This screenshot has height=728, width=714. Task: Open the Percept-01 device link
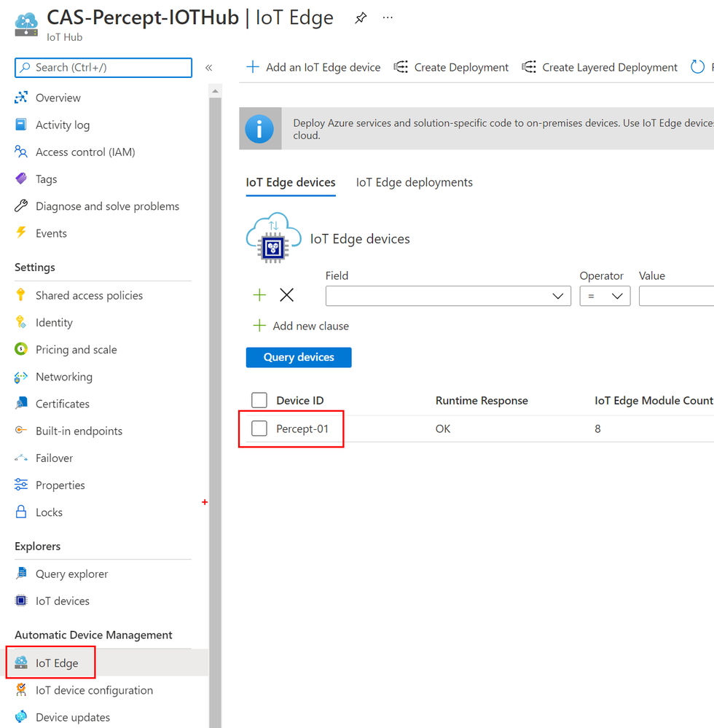pos(302,428)
